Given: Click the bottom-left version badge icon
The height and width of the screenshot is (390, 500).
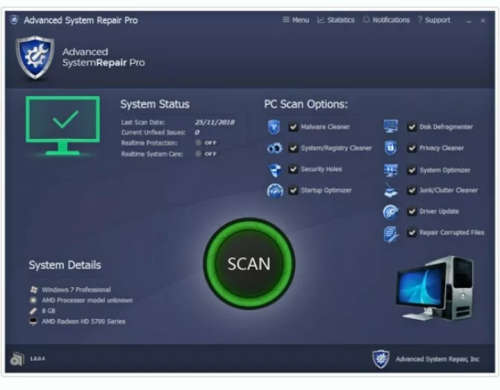Looking at the screenshot, I should point(17,359).
